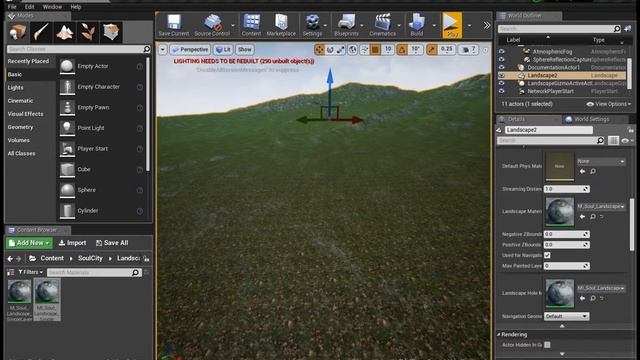Select the scale transform icon
Viewport: 640px width, 360px height.
click(x=340, y=50)
